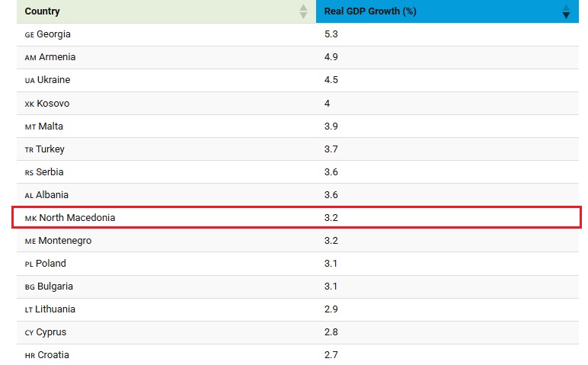Select the Cyprus table entry
This screenshot has width=588, height=365.
[x=51, y=331]
